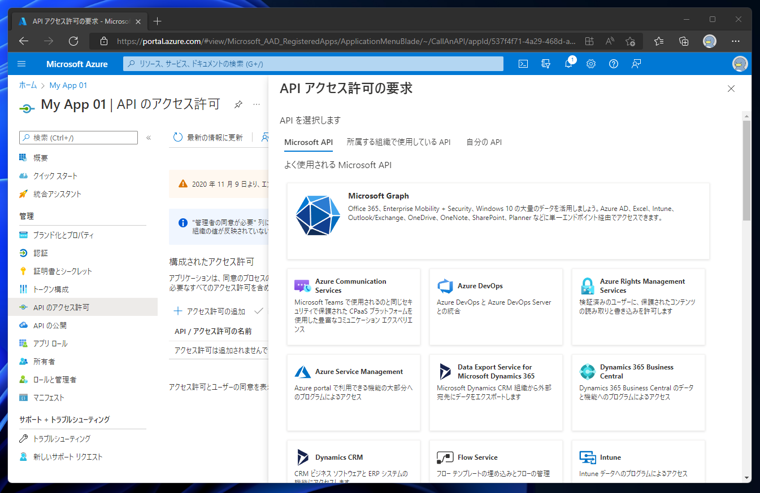The height and width of the screenshot is (493, 760).
Task: Focus the left menu 検索 box
Action: point(78,138)
